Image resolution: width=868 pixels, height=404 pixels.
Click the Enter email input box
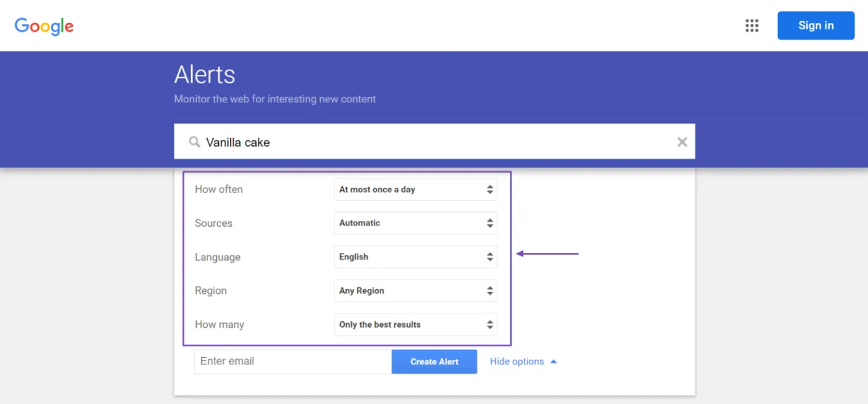pos(292,361)
